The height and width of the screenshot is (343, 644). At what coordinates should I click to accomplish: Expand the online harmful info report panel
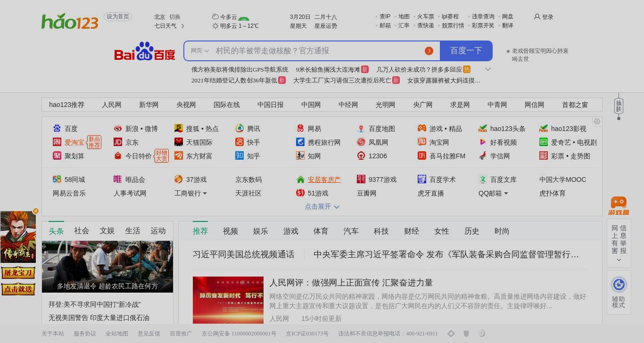[x=619, y=260]
